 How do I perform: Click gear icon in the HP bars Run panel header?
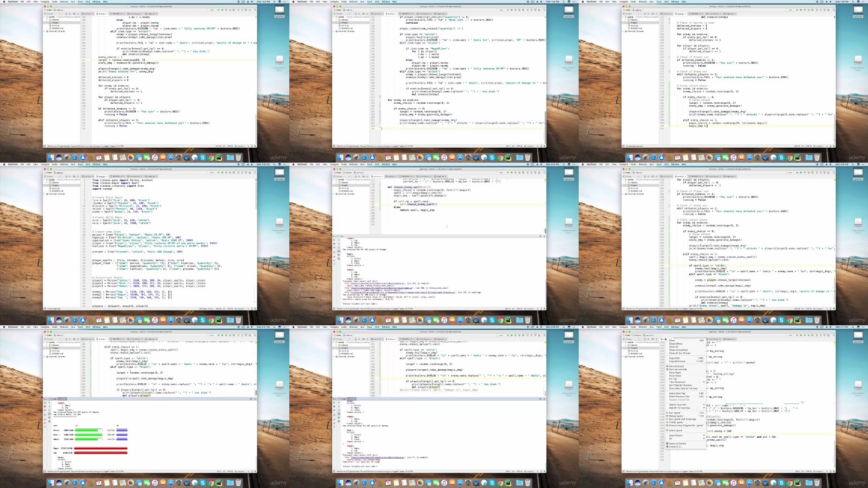(x=251, y=399)
